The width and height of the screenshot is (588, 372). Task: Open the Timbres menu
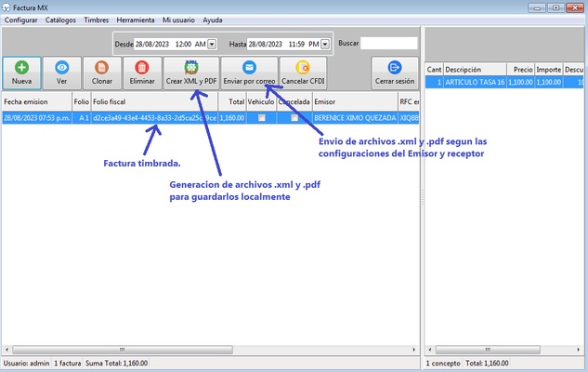point(96,20)
